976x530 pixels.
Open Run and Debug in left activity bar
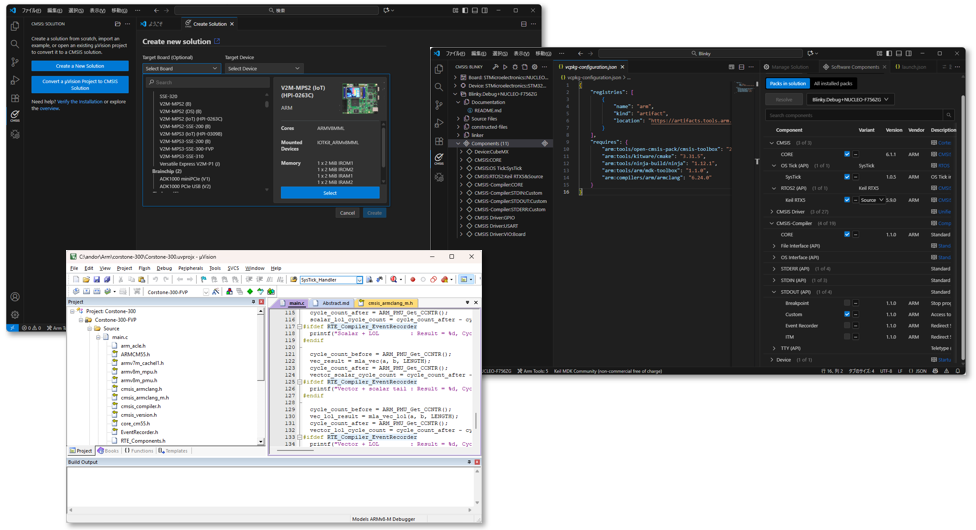14,80
